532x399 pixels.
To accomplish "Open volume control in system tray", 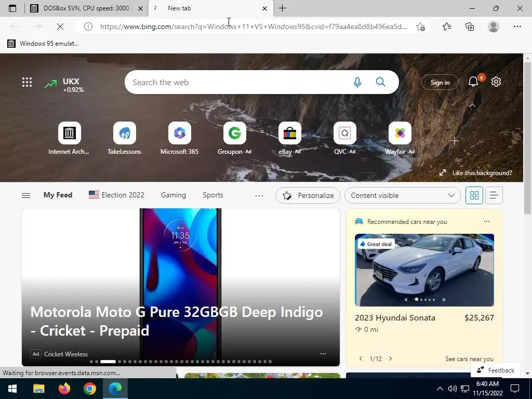I will click(x=453, y=389).
